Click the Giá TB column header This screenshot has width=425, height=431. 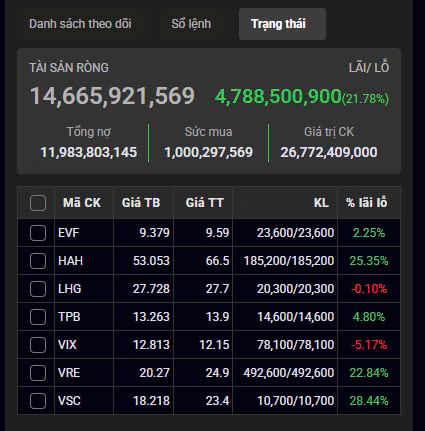click(141, 203)
